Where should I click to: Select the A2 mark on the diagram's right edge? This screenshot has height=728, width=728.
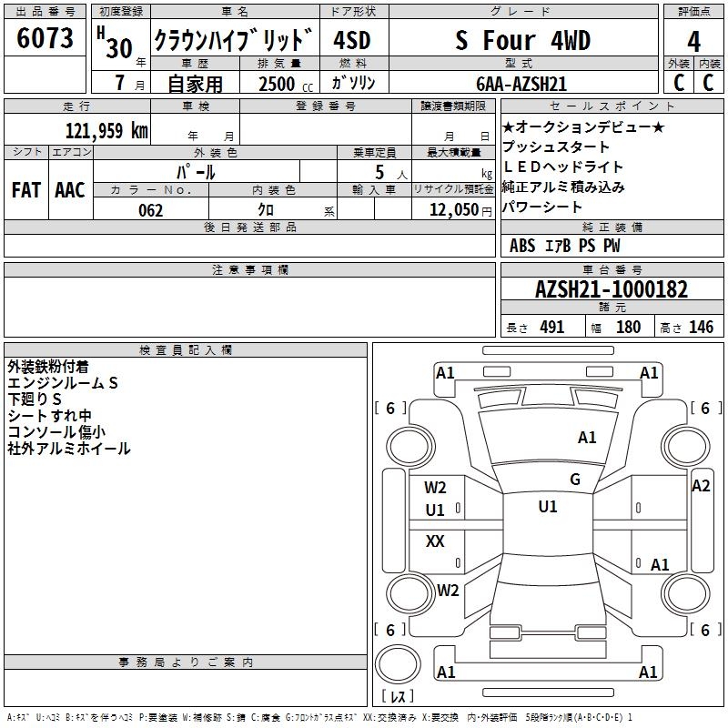click(x=700, y=486)
